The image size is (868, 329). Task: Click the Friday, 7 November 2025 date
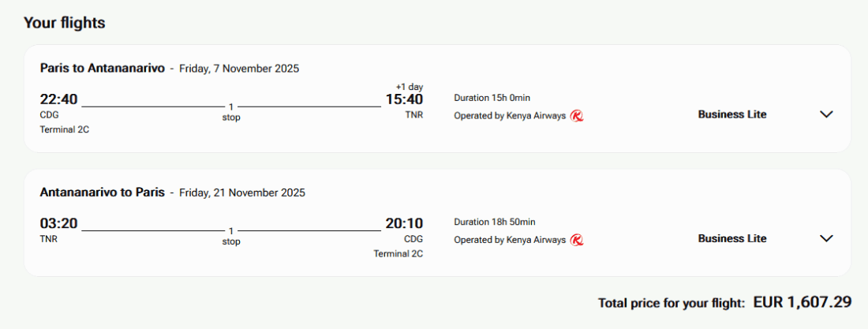tap(239, 69)
